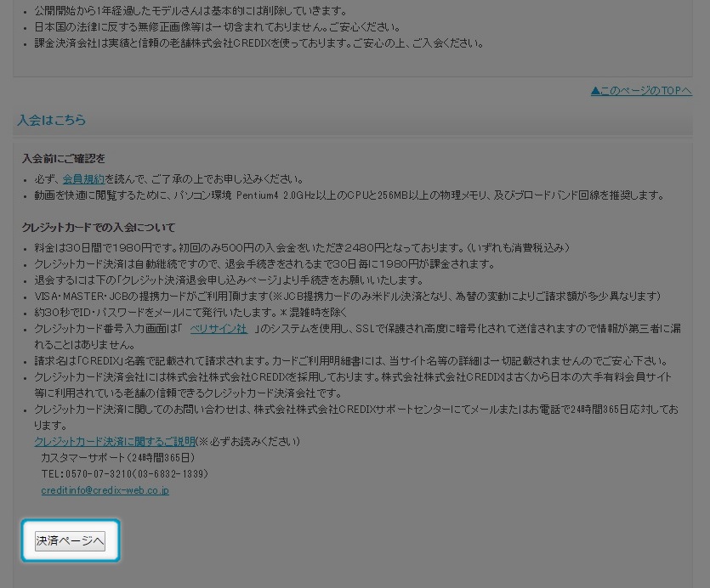The height and width of the screenshot is (588, 710).
Task: Click the 入会前にご確認を subheading
Action: pyautogui.click(x=64, y=159)
